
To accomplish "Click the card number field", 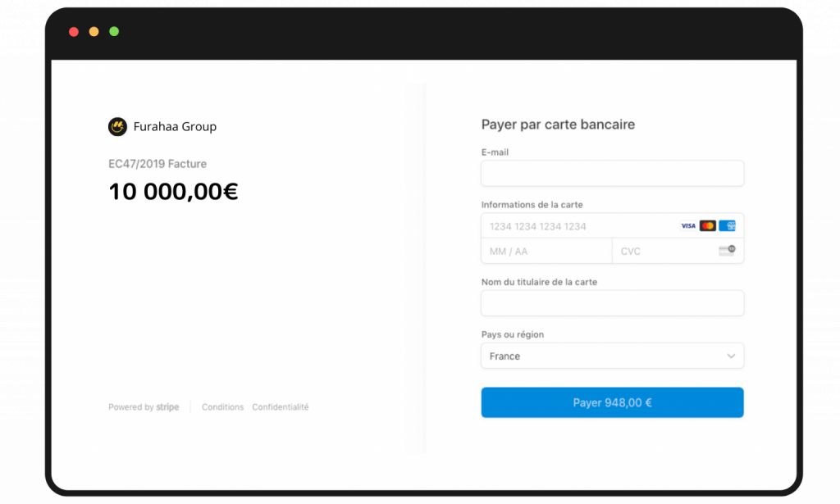I will click(574, 226).
